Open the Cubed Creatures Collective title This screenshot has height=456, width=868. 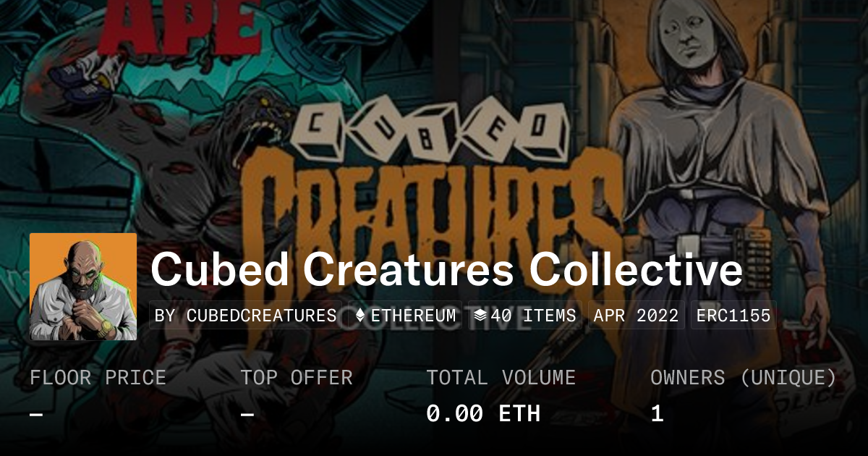pos(446,270)
